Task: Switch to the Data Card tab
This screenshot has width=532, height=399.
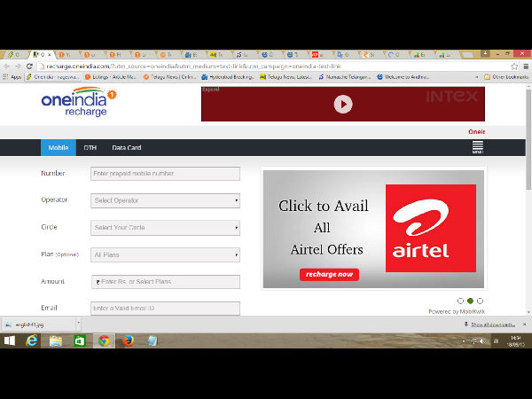Action: click(126, 148)
